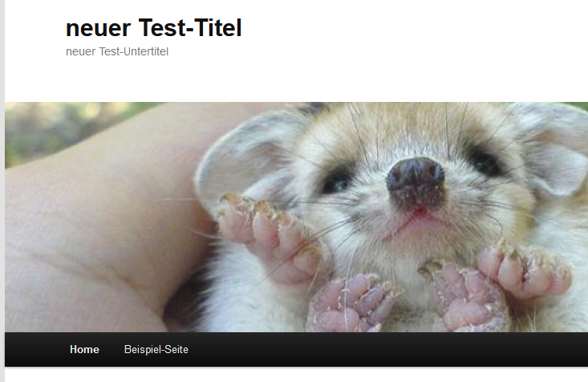Click the animal's right eye in the header photo

pos(486,161)
